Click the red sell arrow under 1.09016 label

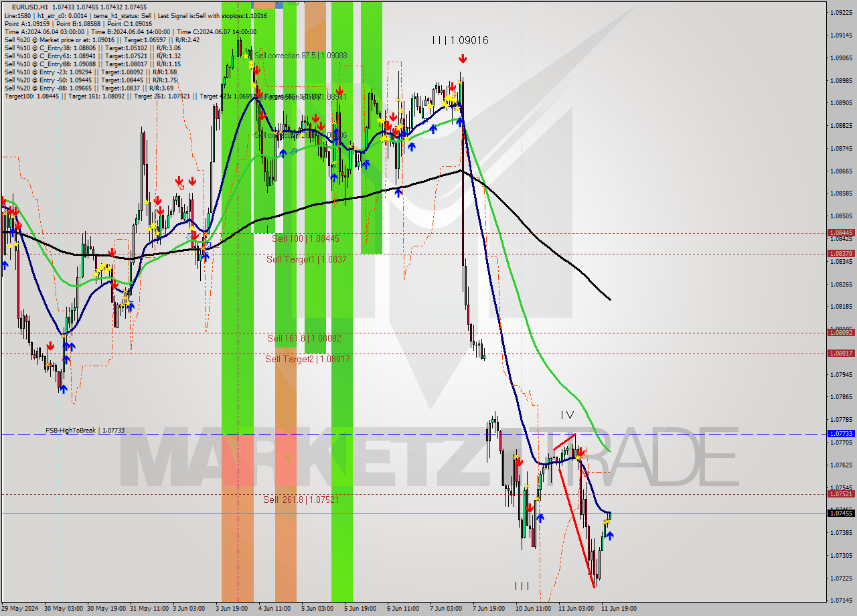[463, 60]
